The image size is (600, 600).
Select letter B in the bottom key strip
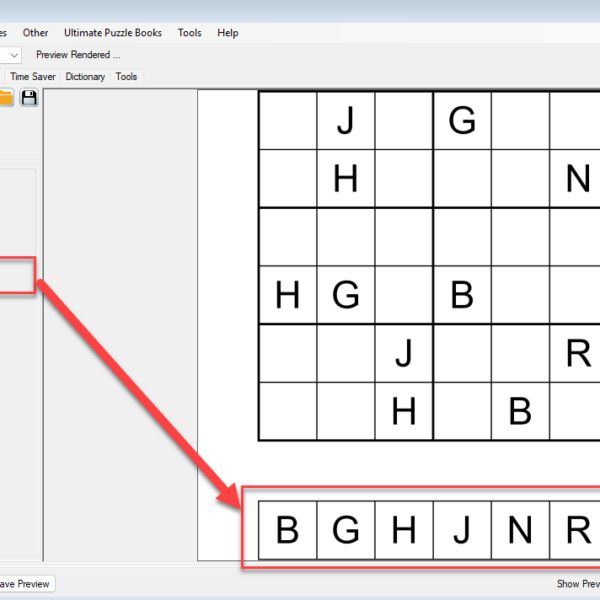[288, 530]
